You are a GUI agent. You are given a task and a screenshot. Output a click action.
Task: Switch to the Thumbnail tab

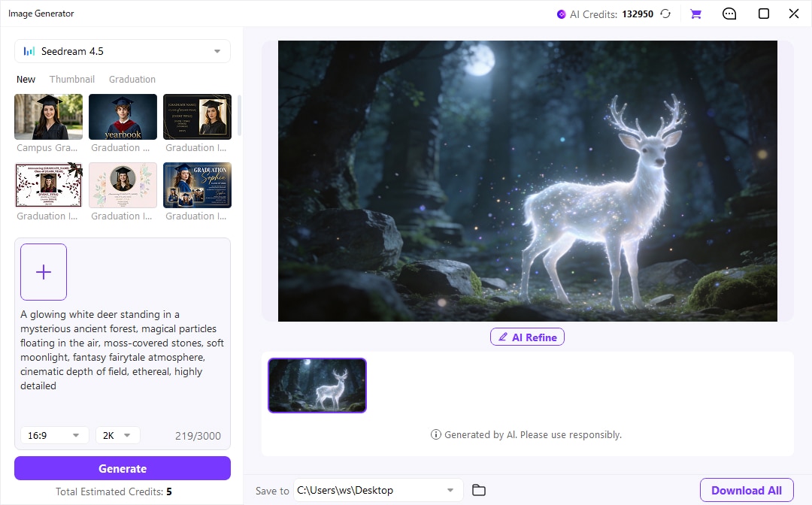click(72, 79)
